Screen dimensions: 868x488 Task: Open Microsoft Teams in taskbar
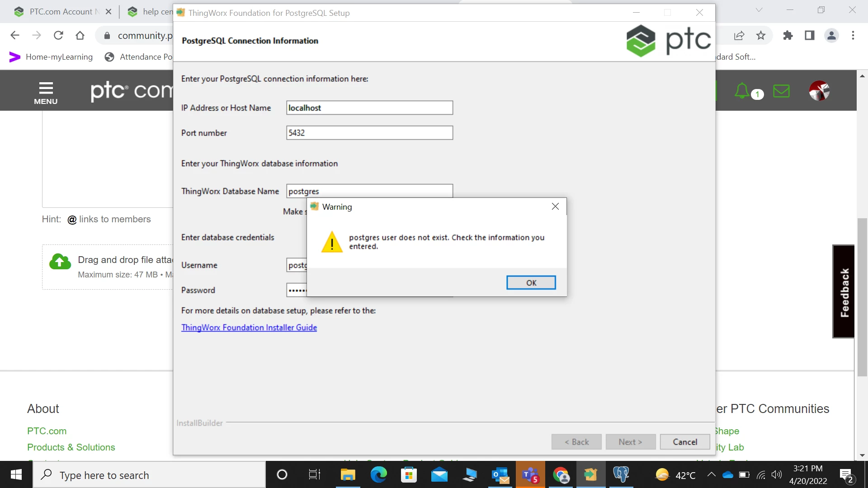530,475
